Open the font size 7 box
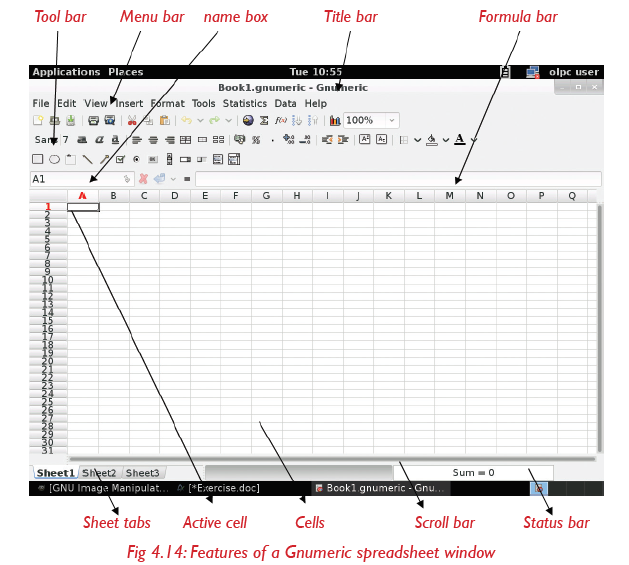Image resolution: width=629 pixels, height=565 pixels. point(65,140)
